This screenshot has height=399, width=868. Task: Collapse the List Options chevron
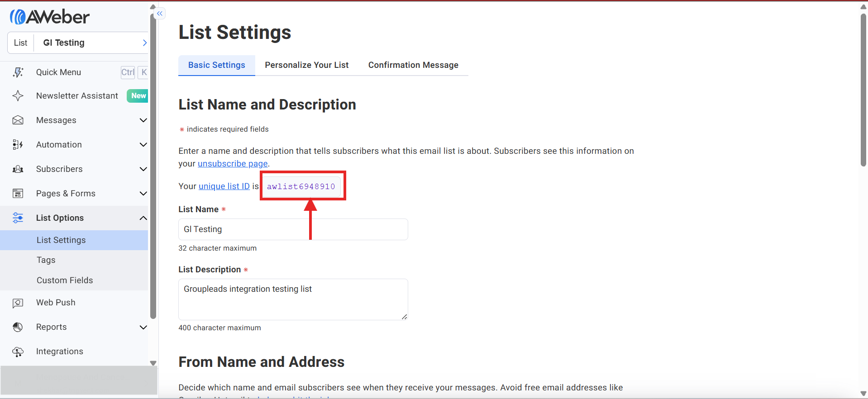(x=143, y=218)
